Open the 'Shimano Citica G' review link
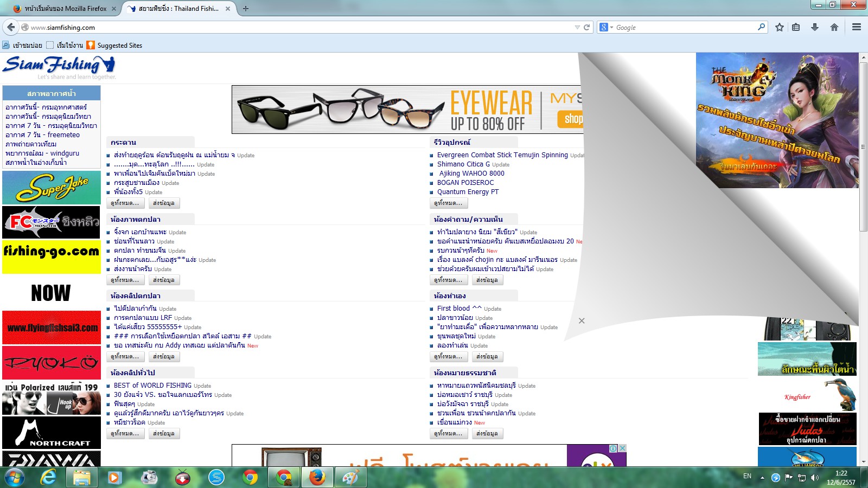 pyautogui.click(x=463, y=164)
